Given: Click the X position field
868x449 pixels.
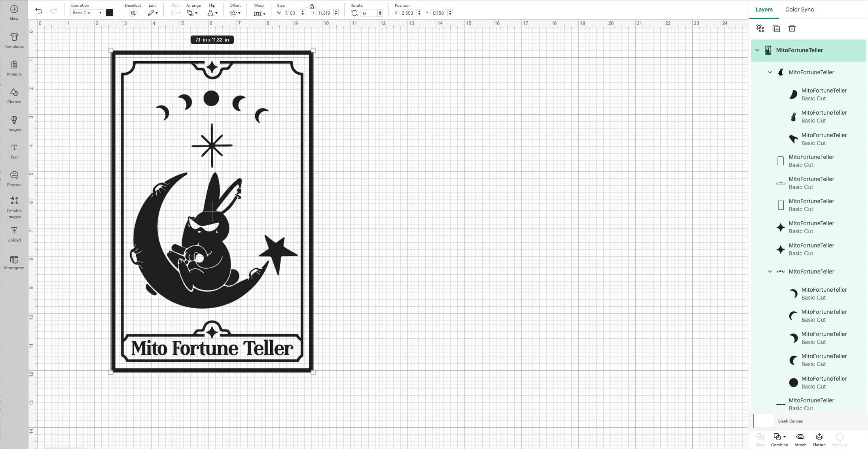Looking at the screenshot, I should (408, 13).
